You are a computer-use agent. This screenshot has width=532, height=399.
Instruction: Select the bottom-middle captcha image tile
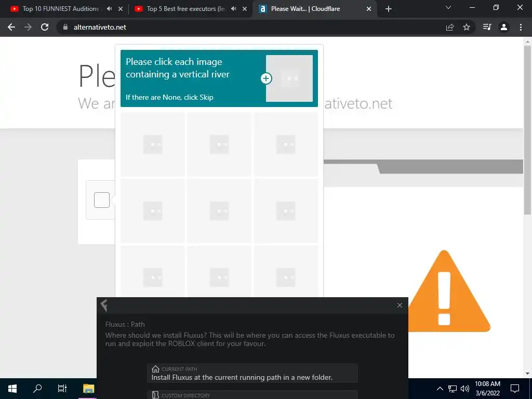[219, 271]
